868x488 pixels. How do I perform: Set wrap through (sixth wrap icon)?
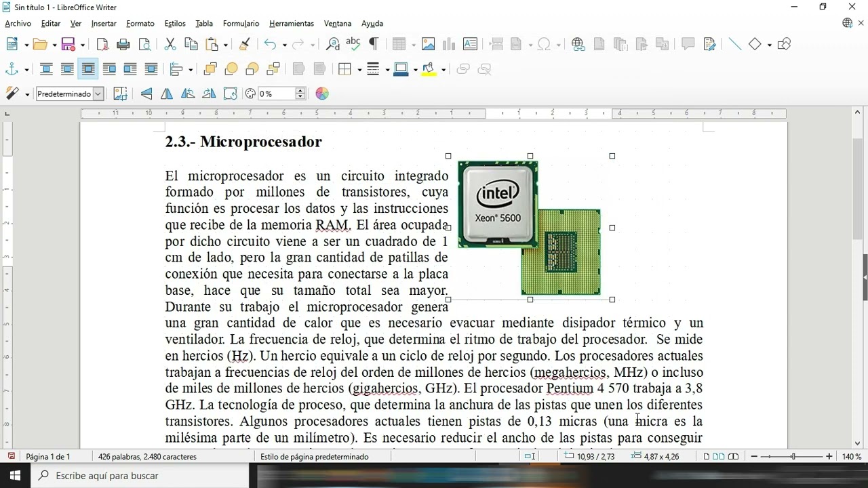pos(151,69)
